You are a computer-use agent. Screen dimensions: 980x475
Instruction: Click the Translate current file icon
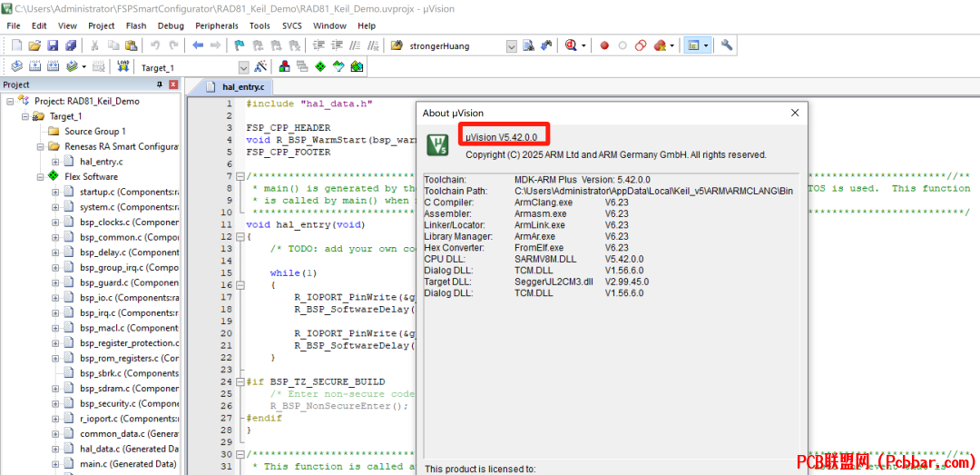(17, 66)
